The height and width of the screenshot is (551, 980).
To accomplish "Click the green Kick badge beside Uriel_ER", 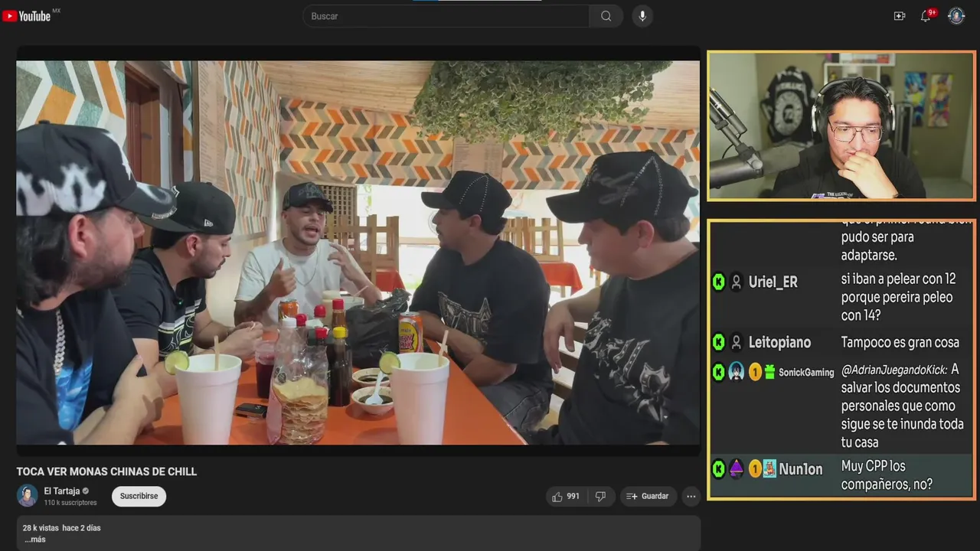I will coord(718,282).
